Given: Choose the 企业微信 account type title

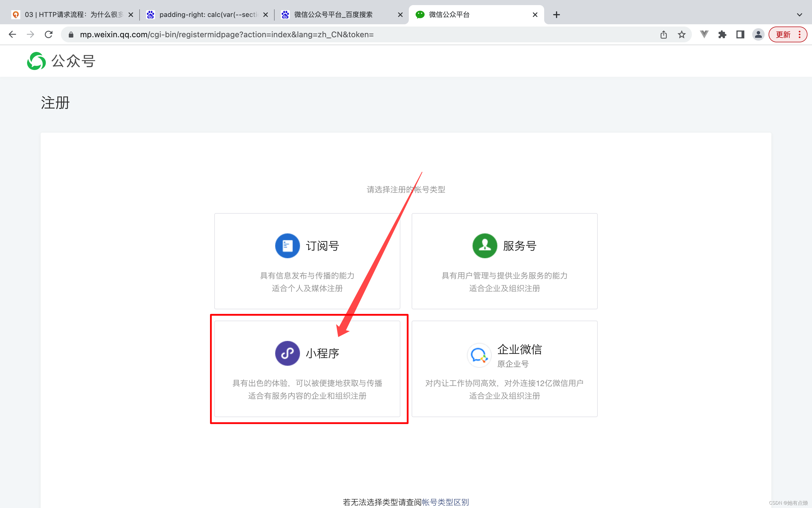Looking at the screenshot, I should tap(520, 349).
